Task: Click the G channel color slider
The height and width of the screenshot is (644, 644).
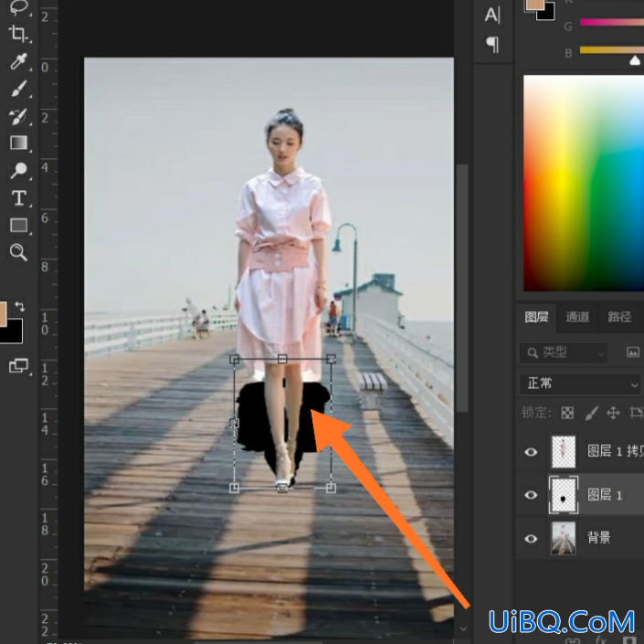Action: [x=611, y=22]
